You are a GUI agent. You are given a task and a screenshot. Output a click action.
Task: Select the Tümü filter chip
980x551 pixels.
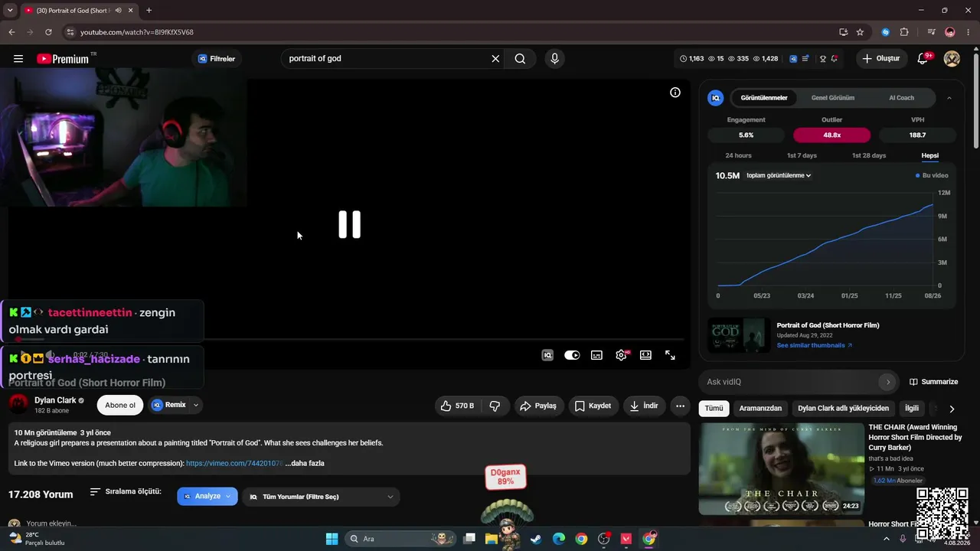pyautogui.click(x=714, y=409)
